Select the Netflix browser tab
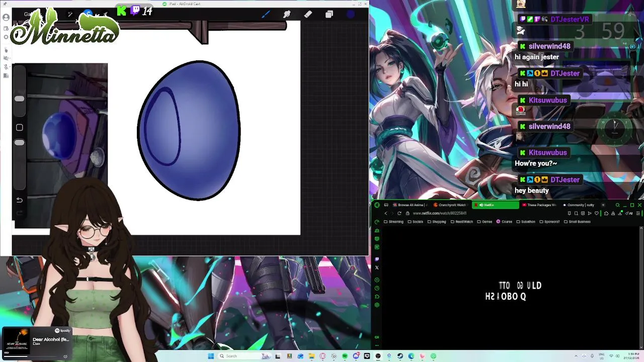The image size is (644, 362). [495, 205]
